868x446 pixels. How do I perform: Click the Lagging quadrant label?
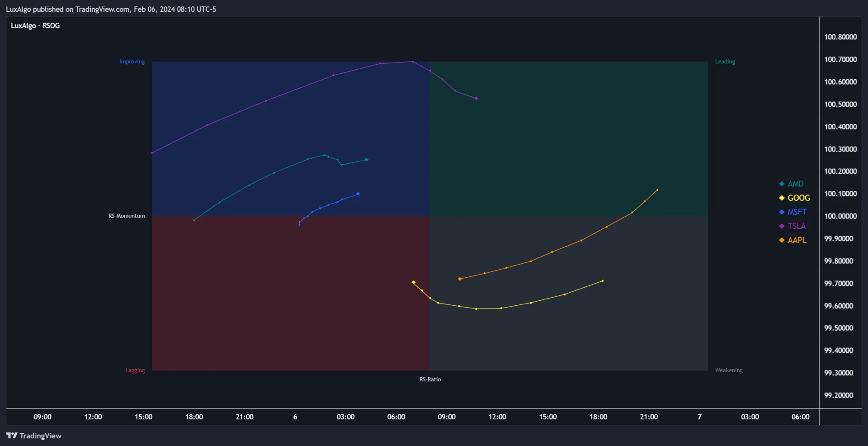[x=135, y=370]
